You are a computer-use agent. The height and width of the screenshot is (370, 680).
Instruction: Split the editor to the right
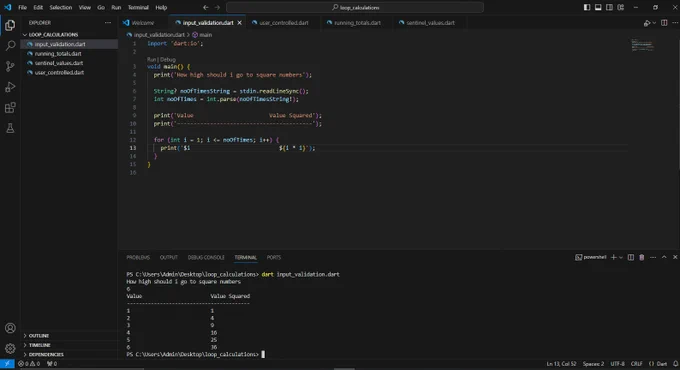[x=664, y=23]
